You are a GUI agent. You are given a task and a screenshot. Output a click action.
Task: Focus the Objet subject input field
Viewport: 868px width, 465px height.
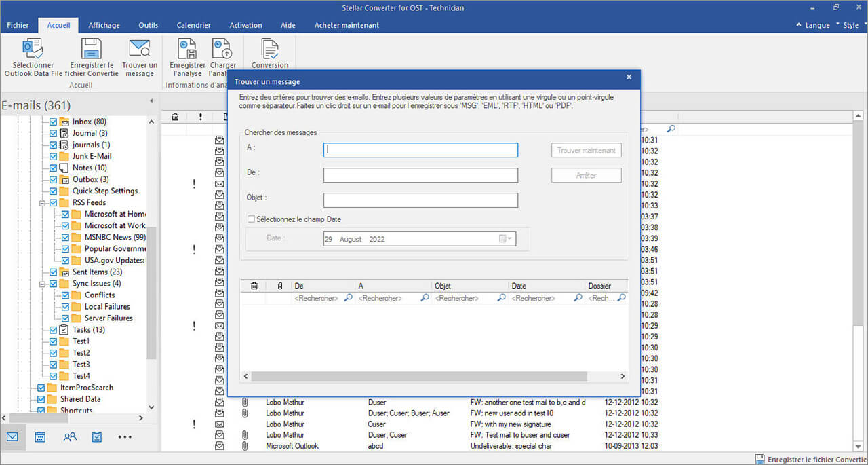click(420, 200)
